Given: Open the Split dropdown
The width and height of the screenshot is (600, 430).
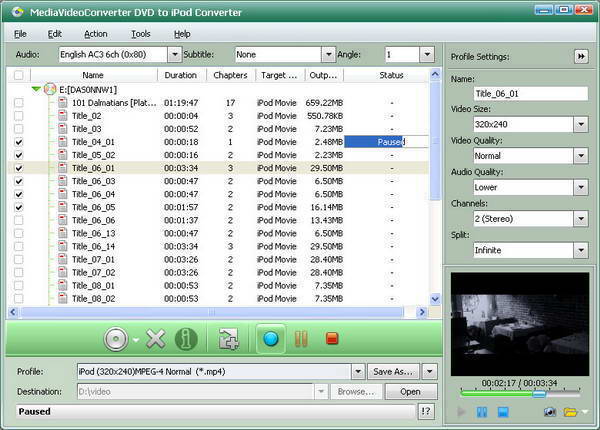Looking at the screenshot, I should point(581,250).
